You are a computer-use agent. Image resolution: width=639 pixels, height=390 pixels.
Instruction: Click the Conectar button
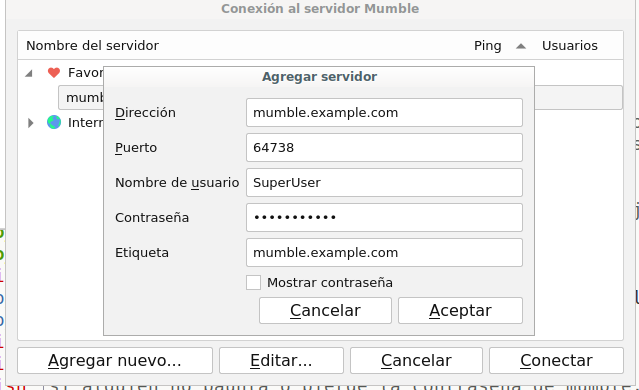tap(556, 361)
